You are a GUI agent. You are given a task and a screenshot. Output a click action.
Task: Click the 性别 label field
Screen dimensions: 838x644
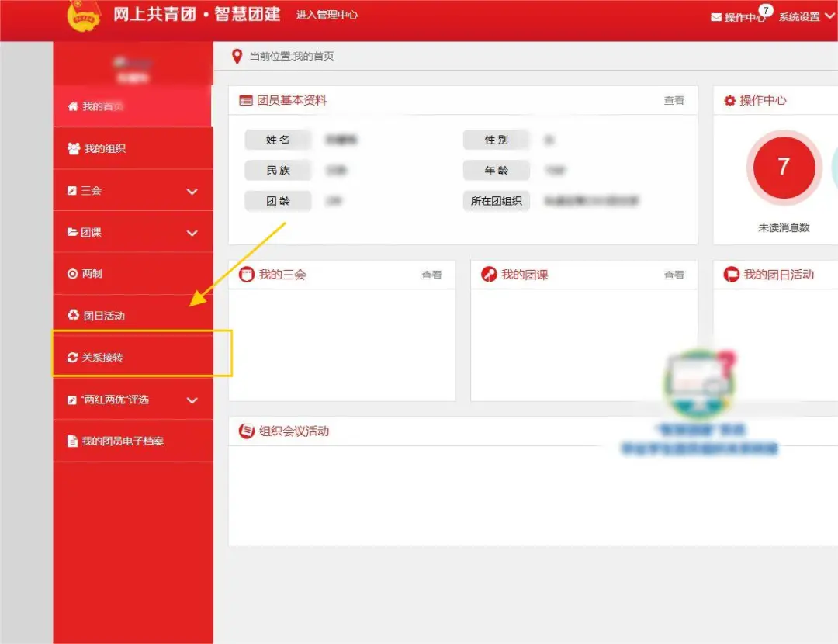(497, 140)
